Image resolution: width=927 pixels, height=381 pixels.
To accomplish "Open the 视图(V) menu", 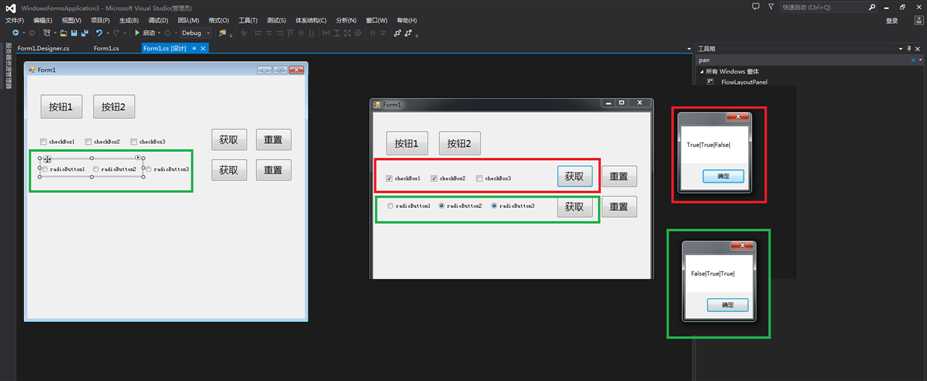I will pos(72,20).
